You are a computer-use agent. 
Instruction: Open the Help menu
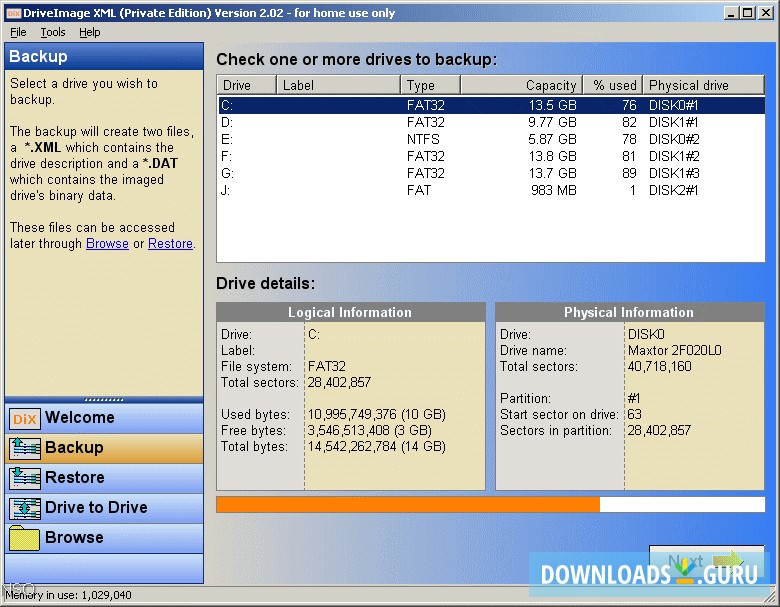[90, 32]
